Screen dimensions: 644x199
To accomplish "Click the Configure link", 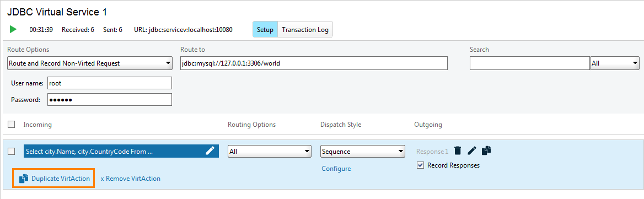I will 336,169.
